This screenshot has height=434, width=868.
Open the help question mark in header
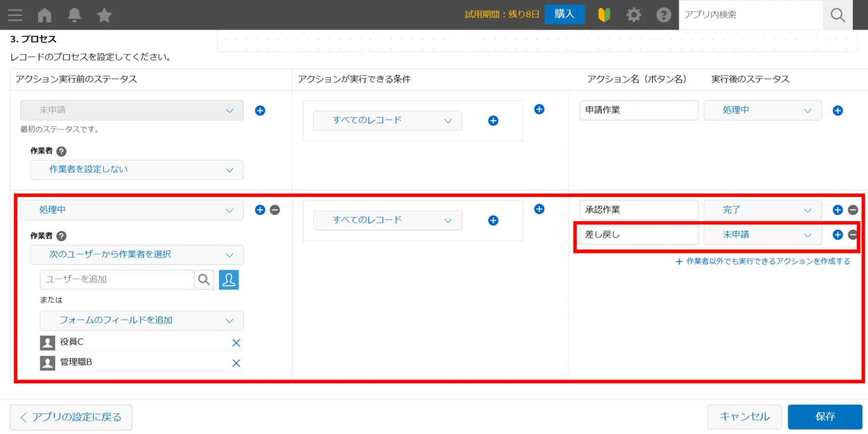point(663,15)
